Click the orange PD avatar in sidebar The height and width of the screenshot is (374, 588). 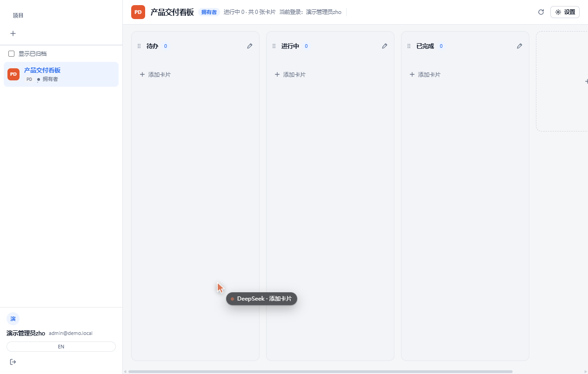point(13,74)
